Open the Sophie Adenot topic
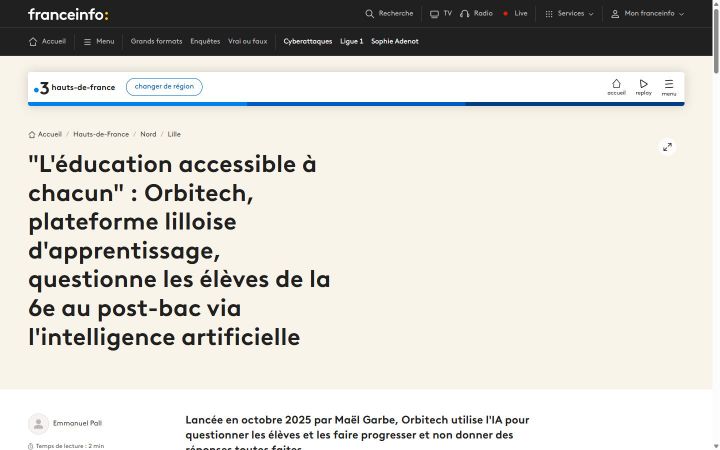Viewport: 720px width, 450px height. [x=394, y=41]
